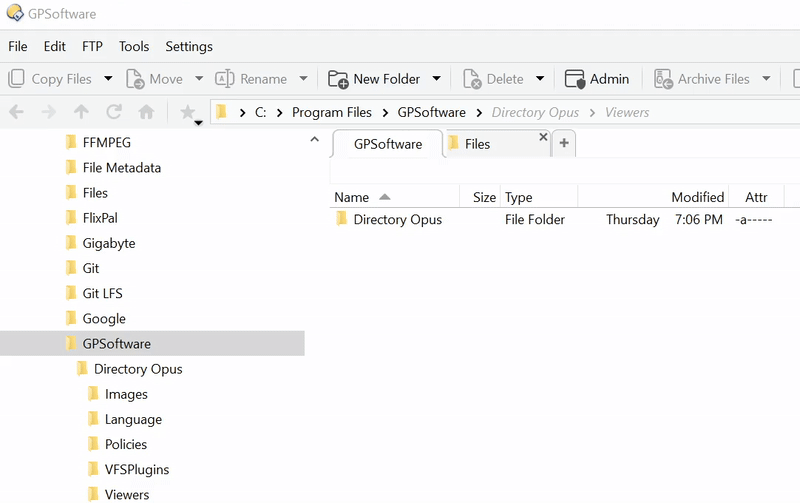The image size is (800, 503).
Task: Click the Delete toolbar icon
Action: click(x=472, y=79)
